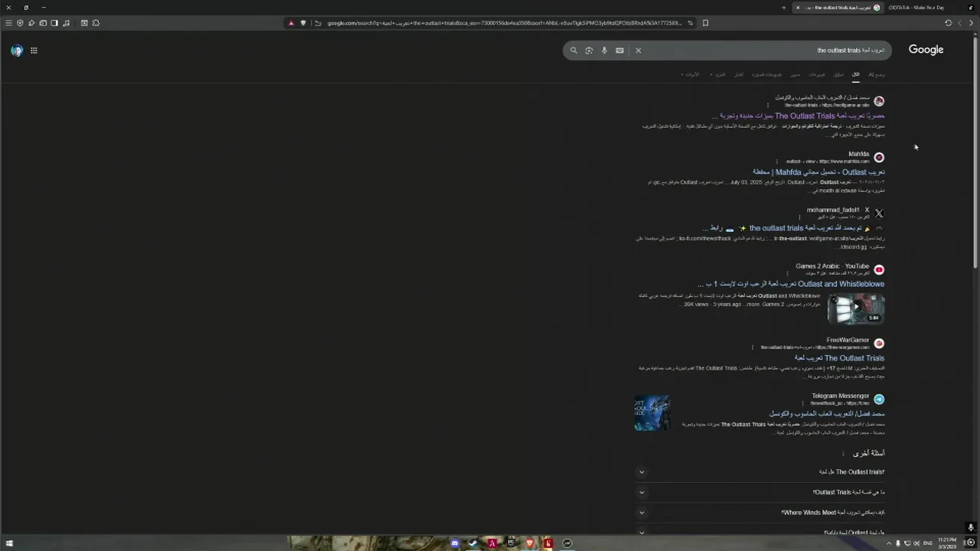Show hidden system tray icons chevron
The image size is (980, 551).
click(x=889, y=543)
